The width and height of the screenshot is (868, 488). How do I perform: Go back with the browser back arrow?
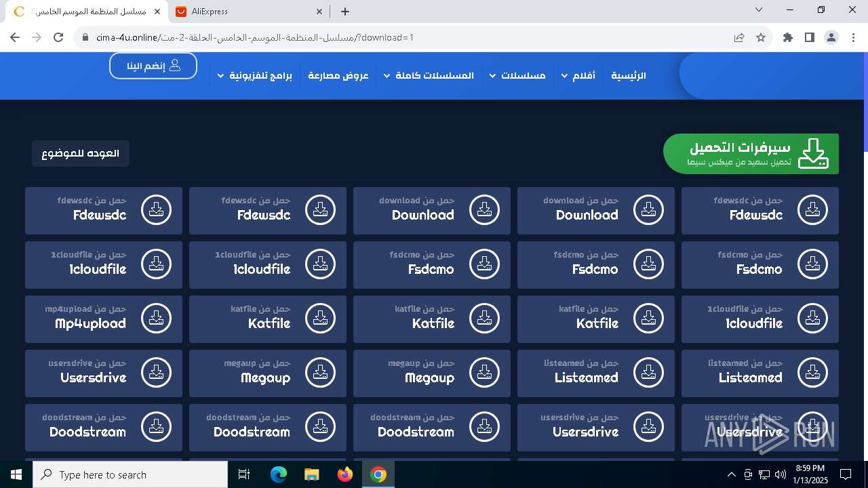pyautogui.click(x=15, y=37)
